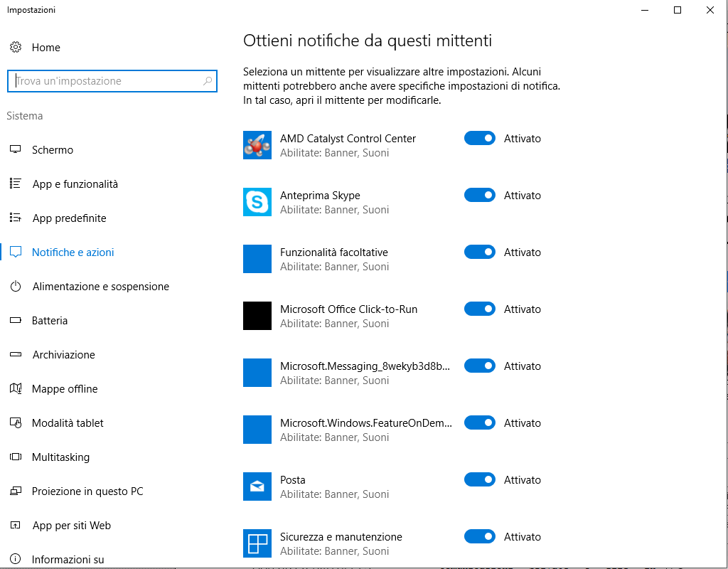Toggle Sicurezza e manutenzione notifications switch
728x569 pixels.
(480, 536)
